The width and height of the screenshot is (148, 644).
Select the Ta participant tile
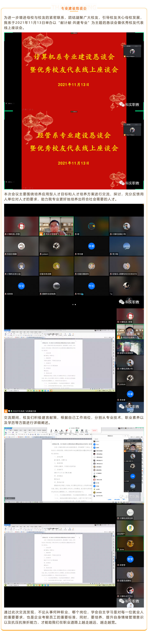point(126,286)
